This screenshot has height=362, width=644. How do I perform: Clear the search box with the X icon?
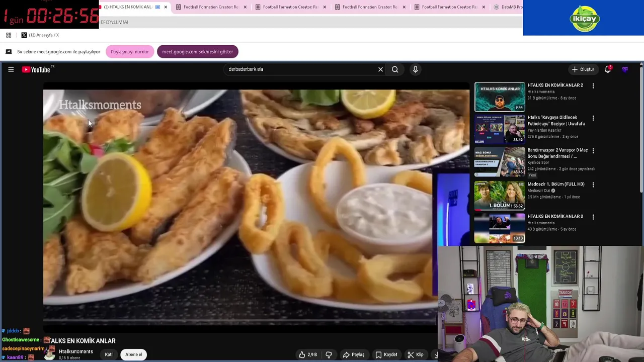pyautogui.click(x=380, y=69)
